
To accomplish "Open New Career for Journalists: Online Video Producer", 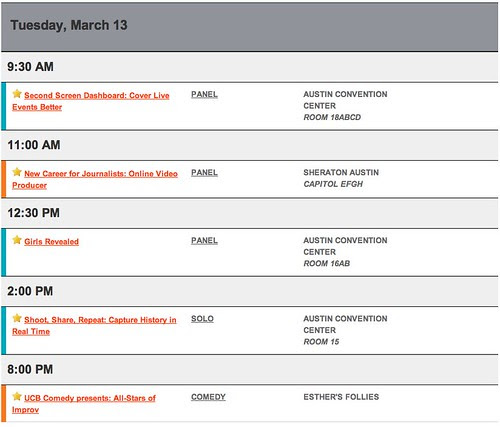I will coord(95,179).
